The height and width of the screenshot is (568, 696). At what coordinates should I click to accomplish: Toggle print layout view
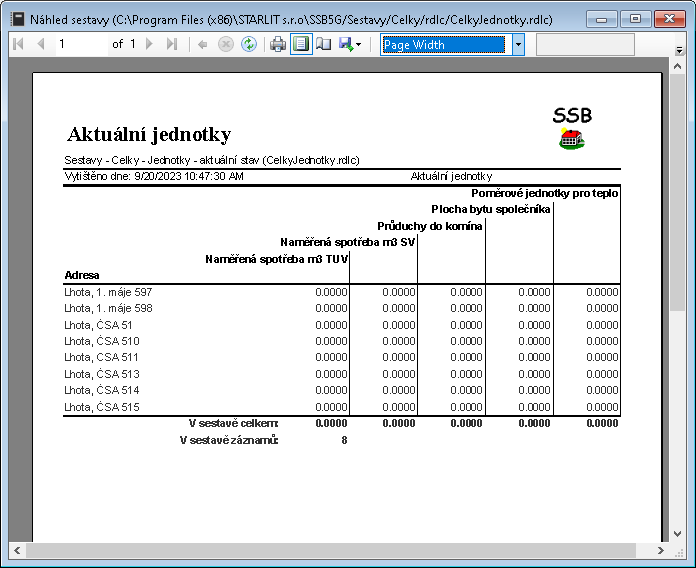301,44
